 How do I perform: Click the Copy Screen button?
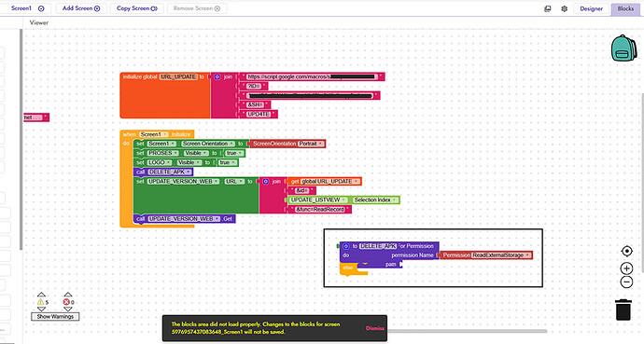coord(137,8)
